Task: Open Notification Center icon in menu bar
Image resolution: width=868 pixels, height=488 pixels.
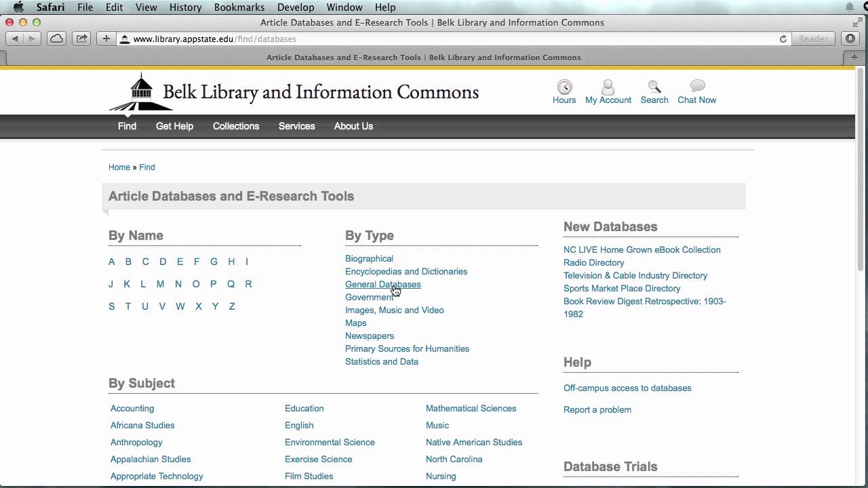Action: tap(850, 7)
